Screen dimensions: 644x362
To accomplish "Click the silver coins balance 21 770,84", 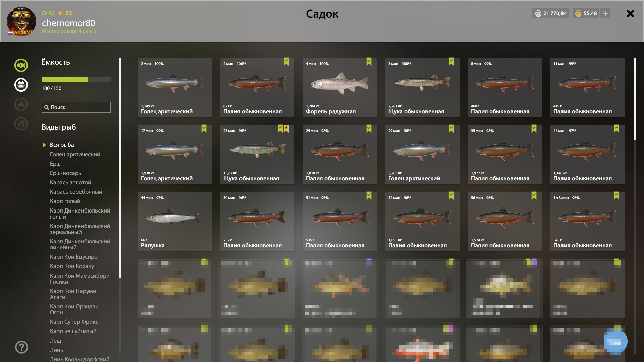I will coord(550,13).
